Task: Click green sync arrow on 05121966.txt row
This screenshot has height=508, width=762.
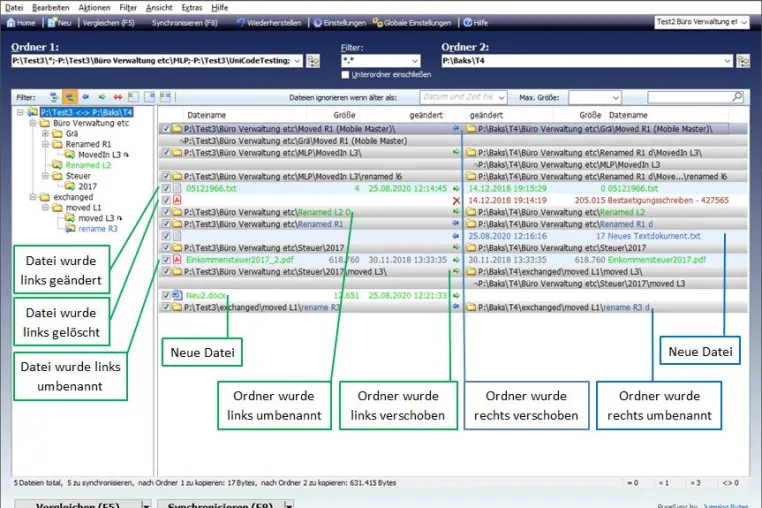Action: click(456, 189)
